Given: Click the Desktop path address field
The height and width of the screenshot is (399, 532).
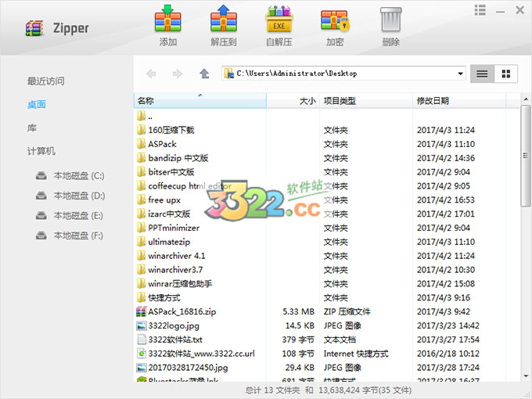Looking at the screenshot, I should pos(343,74).
